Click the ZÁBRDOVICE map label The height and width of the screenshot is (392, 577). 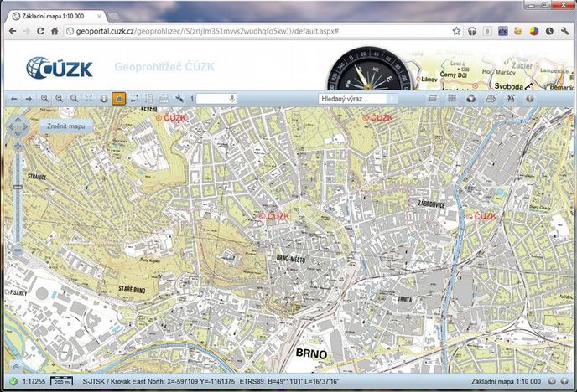[431, 204]
